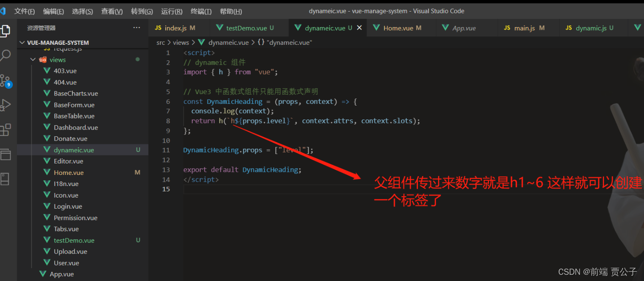This screenshot has height=281, width=644.
Task: Open the Run and Debug panel
Action: (x=6, y=105)
